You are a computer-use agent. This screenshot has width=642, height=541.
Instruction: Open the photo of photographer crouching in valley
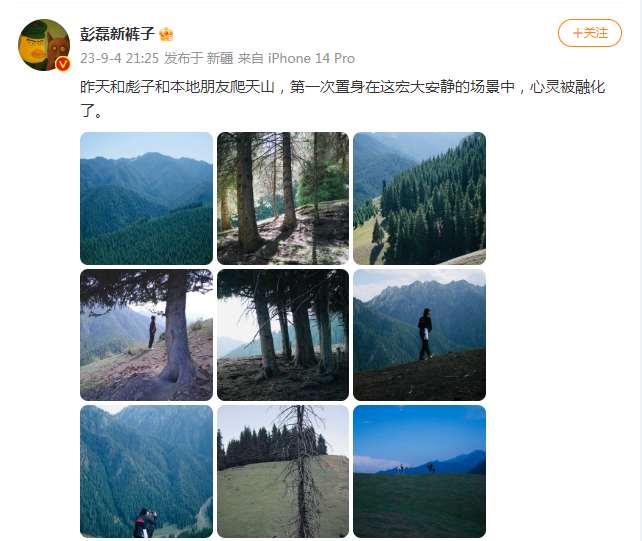click(146, 471)
